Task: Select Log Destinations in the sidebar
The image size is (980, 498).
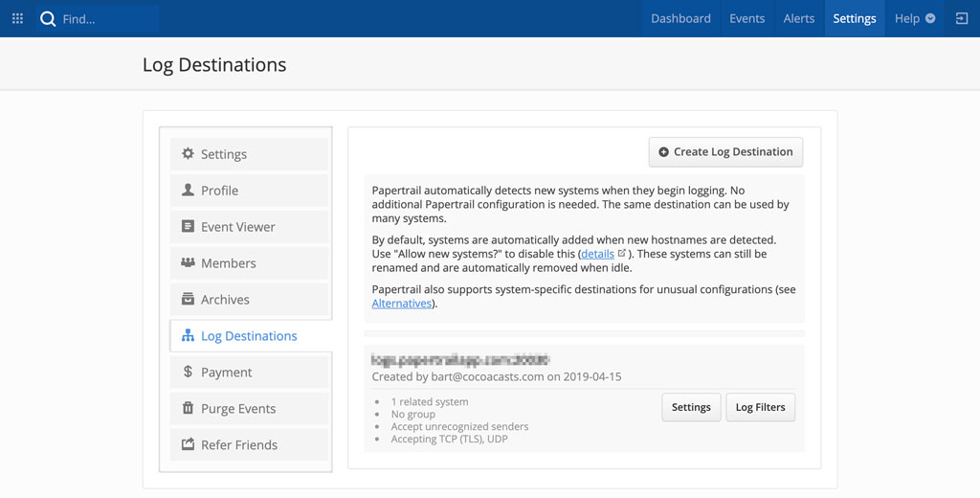Action: pyautogui.click(x=251, y=336)
